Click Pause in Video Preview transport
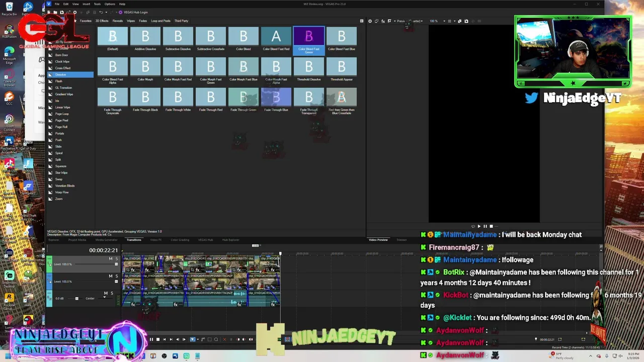Screen dimensions: 644x362 tap(485, 226)
